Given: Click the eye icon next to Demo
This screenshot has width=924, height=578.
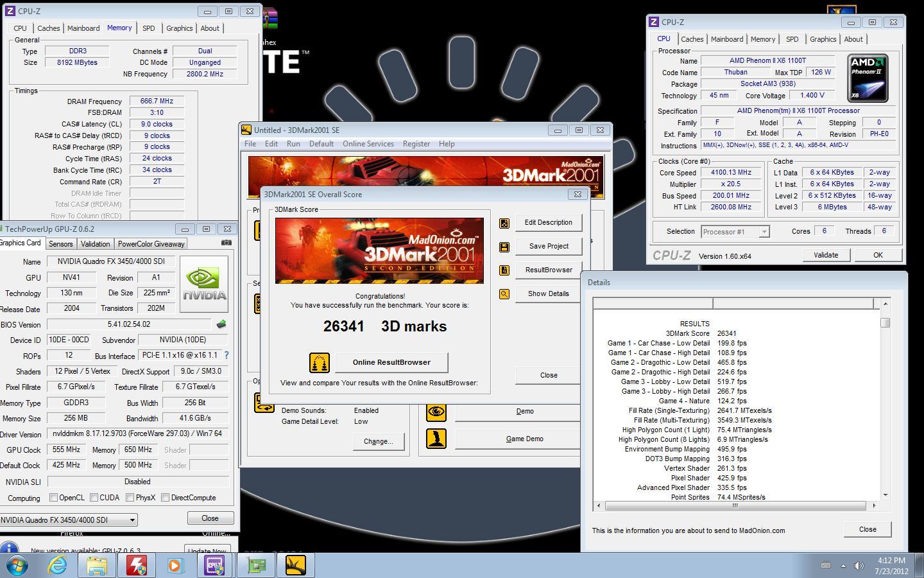Looking at the screenshot, I should point(436,412).
